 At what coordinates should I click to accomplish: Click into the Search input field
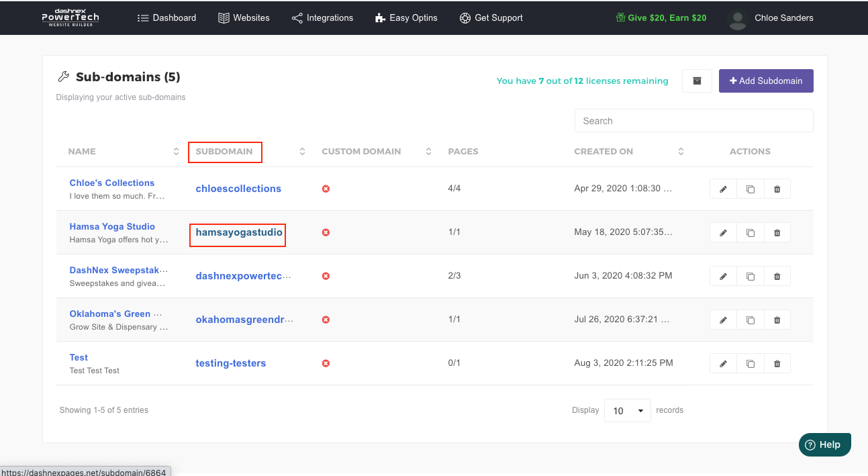tap(694, 121)
